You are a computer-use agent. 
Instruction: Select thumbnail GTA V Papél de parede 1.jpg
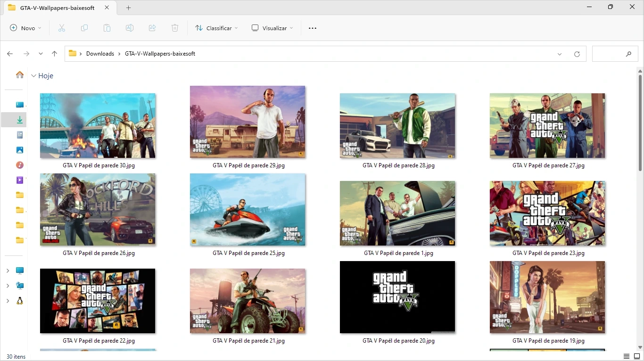click(397, 213)
